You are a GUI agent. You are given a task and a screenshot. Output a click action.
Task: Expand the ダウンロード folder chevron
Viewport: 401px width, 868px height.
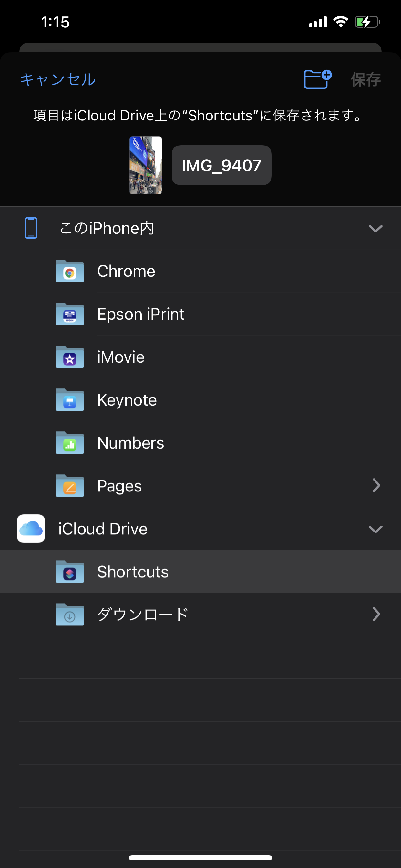[x=376, y=614]
